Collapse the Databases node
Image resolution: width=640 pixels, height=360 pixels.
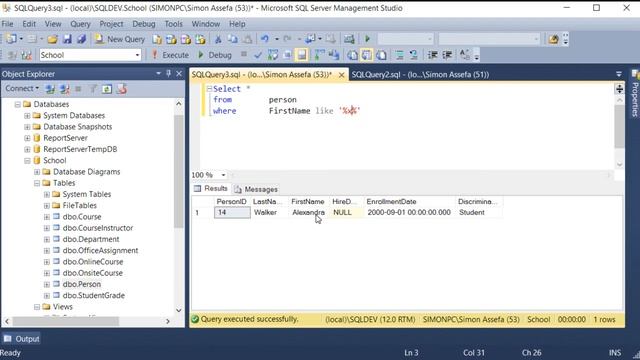click(18, 104)
